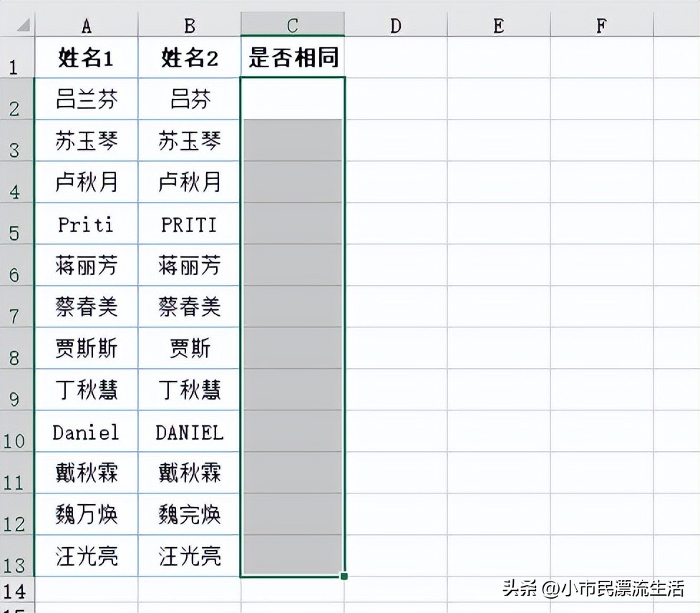700x613 pixels.
Task: Select row 2 header
Action: click(x=16, y=99)
